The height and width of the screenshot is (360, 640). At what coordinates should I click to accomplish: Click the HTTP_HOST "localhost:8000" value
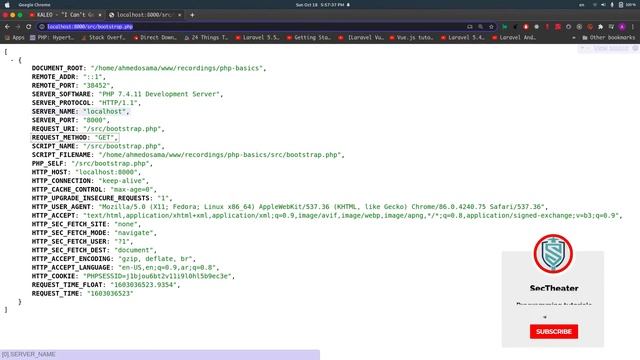coord(108,172)
